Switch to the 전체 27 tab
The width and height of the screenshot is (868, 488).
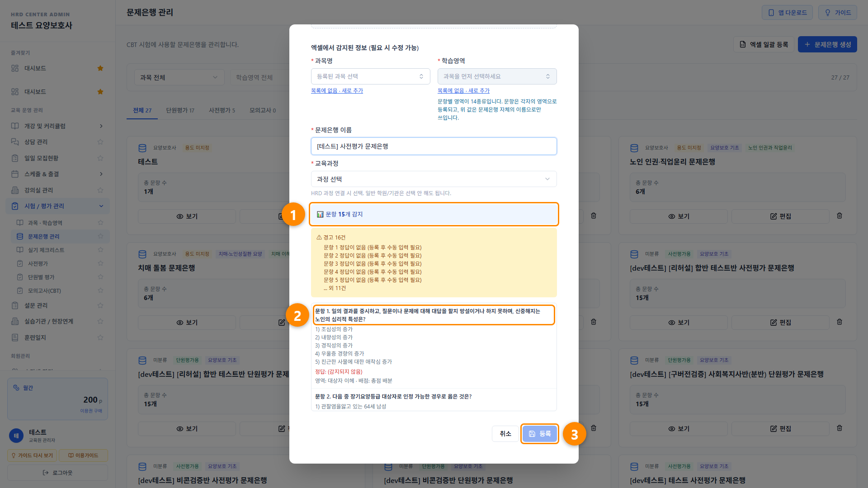[x=142, y=110]
